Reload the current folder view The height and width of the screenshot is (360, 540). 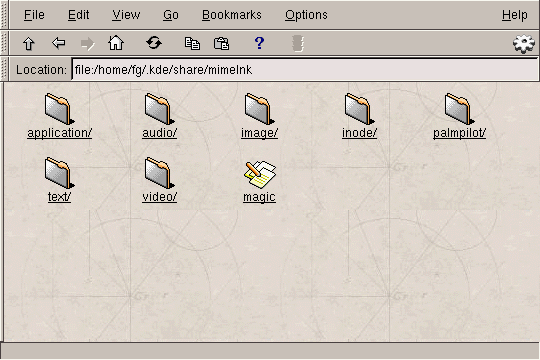click(154, 43)
